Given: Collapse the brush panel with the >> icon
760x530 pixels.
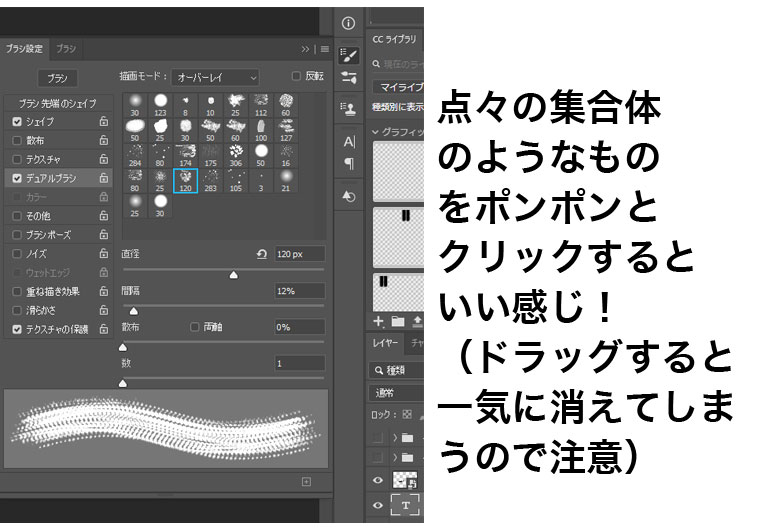Looking at the screenshot, I should tap(305, 49).
